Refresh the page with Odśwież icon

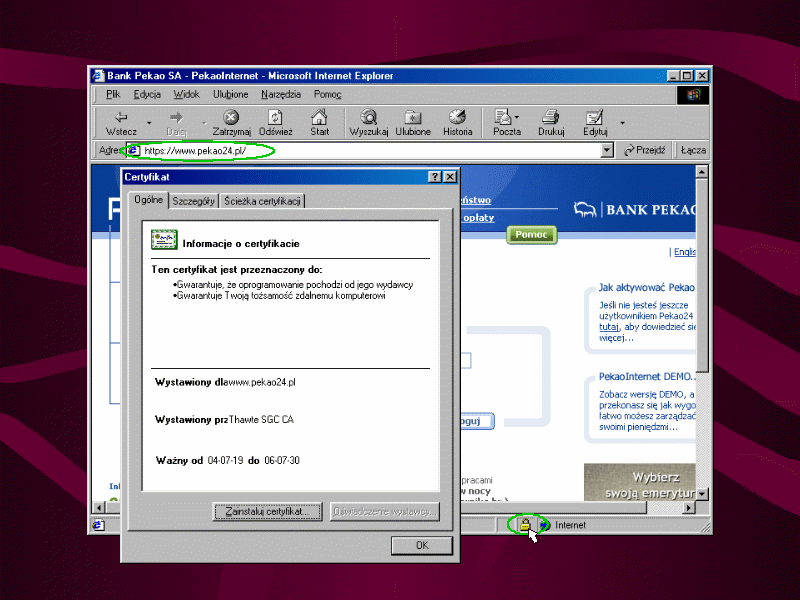276,117
